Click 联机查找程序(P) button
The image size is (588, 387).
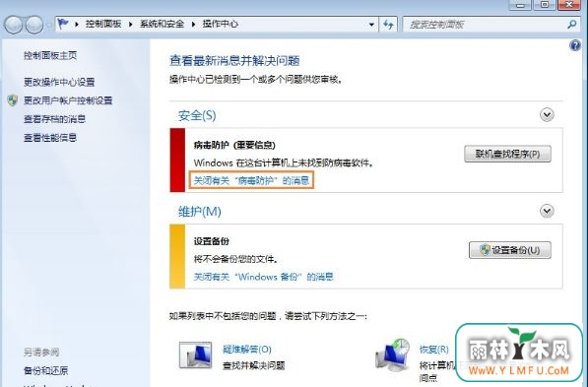tap(508, 154)
